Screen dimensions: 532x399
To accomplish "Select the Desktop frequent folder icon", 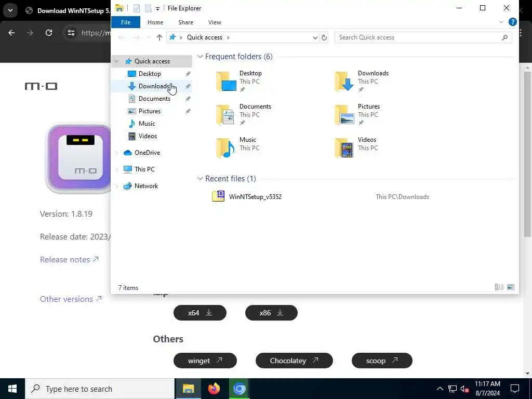I will [x=227, y=82].
